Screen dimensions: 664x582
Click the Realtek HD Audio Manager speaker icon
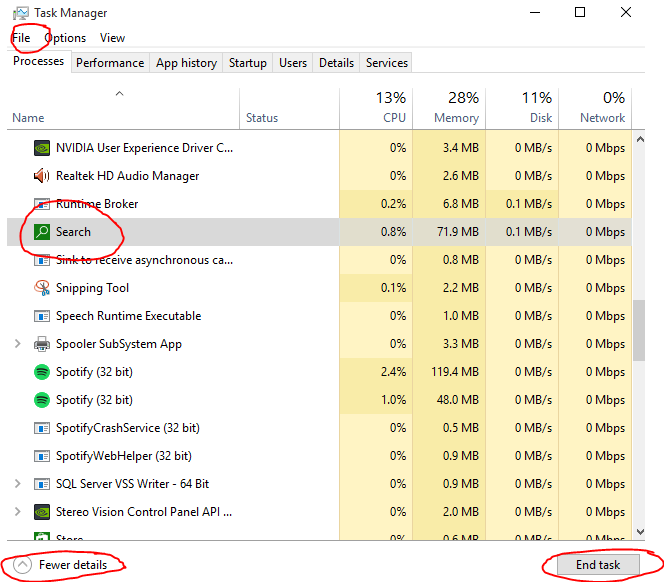[x=42, y=176]
